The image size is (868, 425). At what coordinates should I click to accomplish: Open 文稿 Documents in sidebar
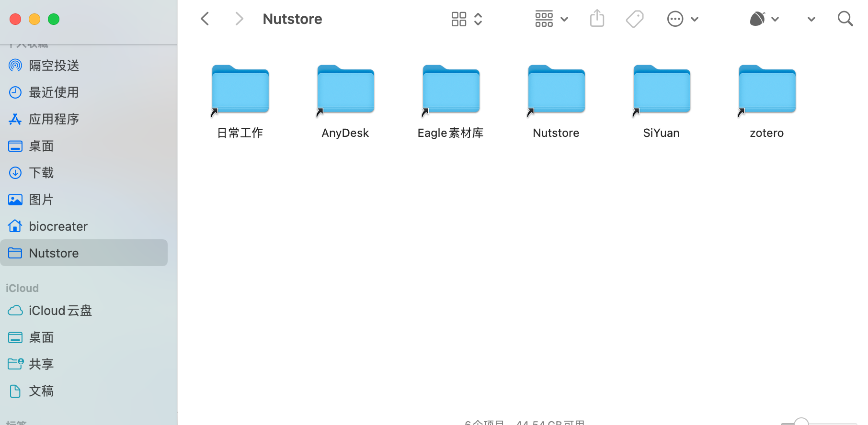[x=84, y=391]
